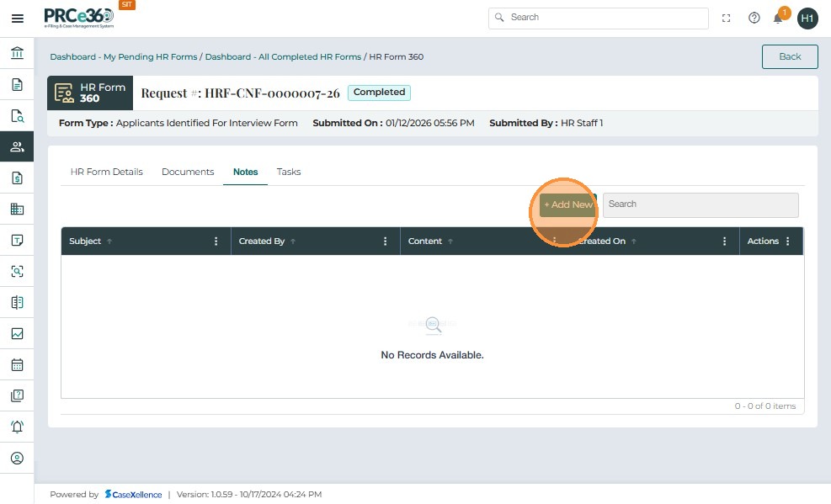The width and height of the screenshot is (831, 504).
Task: Go to Dashboard - All Completed HR Forms
Action: click(x=283, y=56)
